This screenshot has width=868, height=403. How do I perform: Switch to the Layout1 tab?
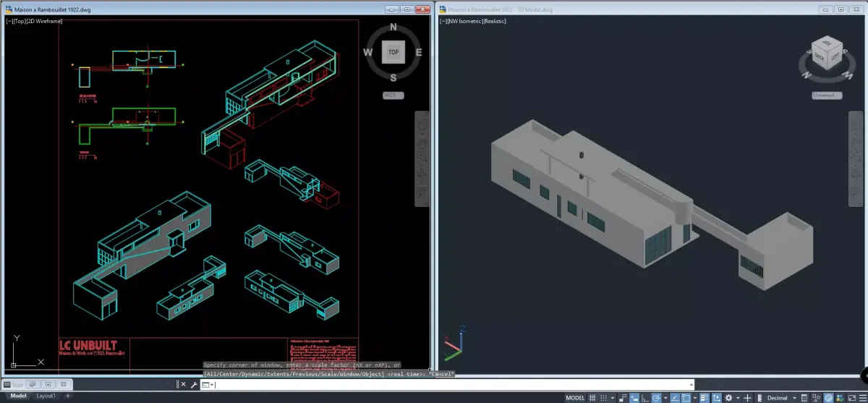pyautogui.click(x=46, y=396)
